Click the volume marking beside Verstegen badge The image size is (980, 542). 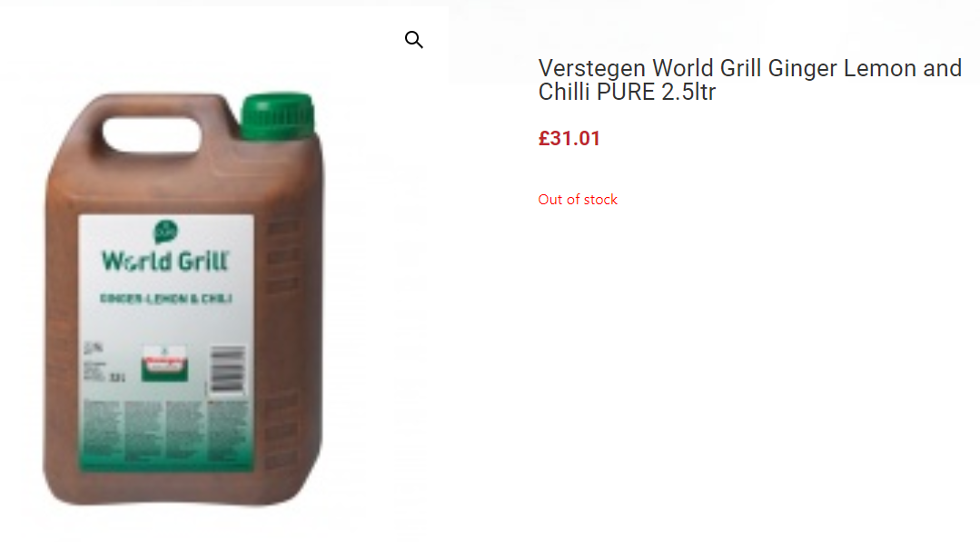click(117, 378)
